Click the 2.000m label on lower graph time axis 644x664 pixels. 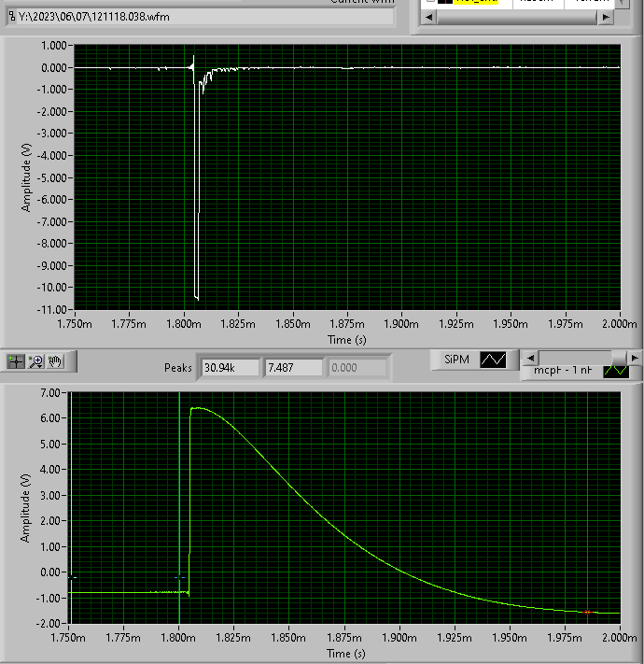point(620,638)
